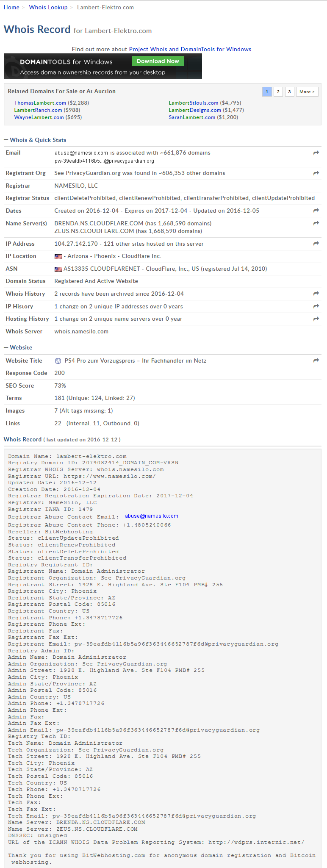Image resolution: width=327 pixels, height=868 pixels.
Task: Open Whois History via its arrow icon
Action: point(316,294)
